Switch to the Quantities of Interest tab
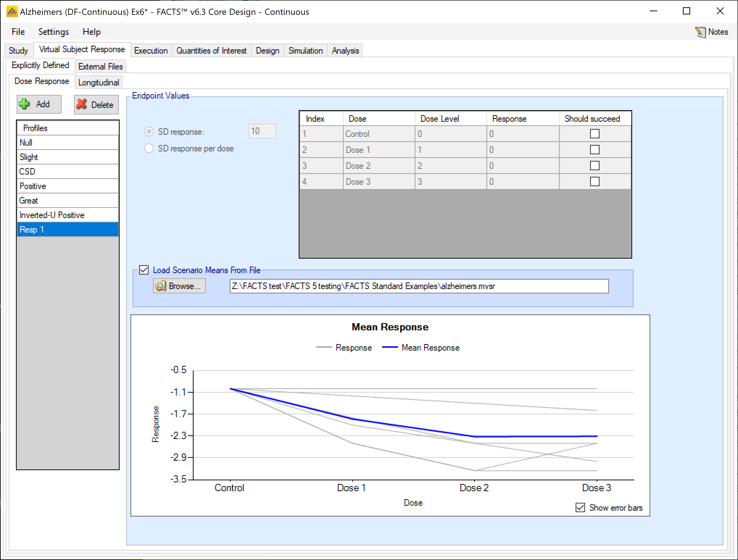738x560 pixels. pyautogui.click(x=211, y=51)
